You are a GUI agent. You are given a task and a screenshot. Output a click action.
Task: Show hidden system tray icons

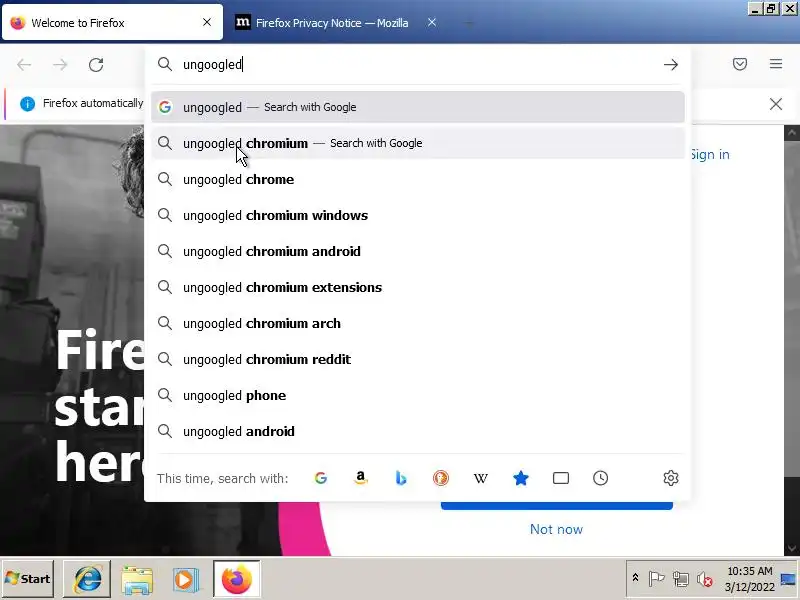tap(635, 578)
